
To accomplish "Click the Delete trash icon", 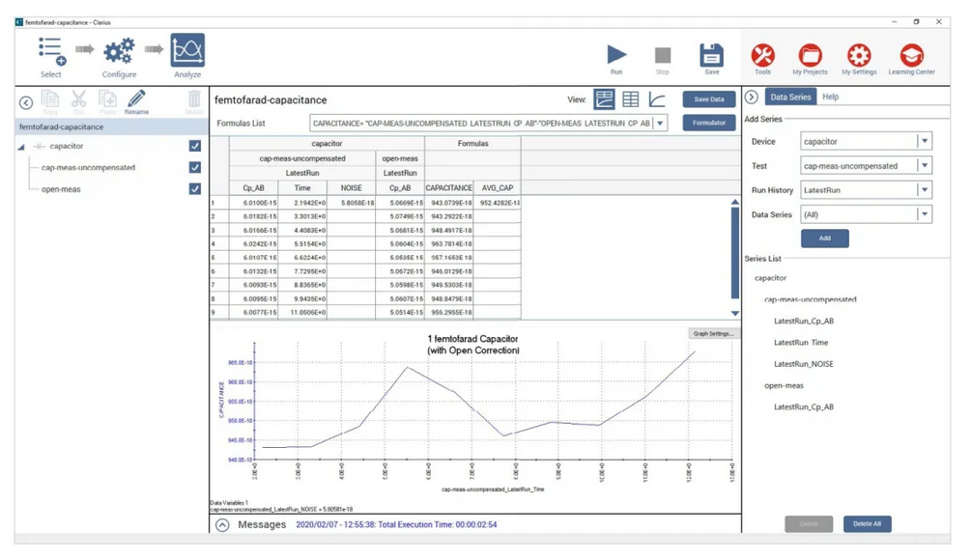I will click(x=194, y=99).
